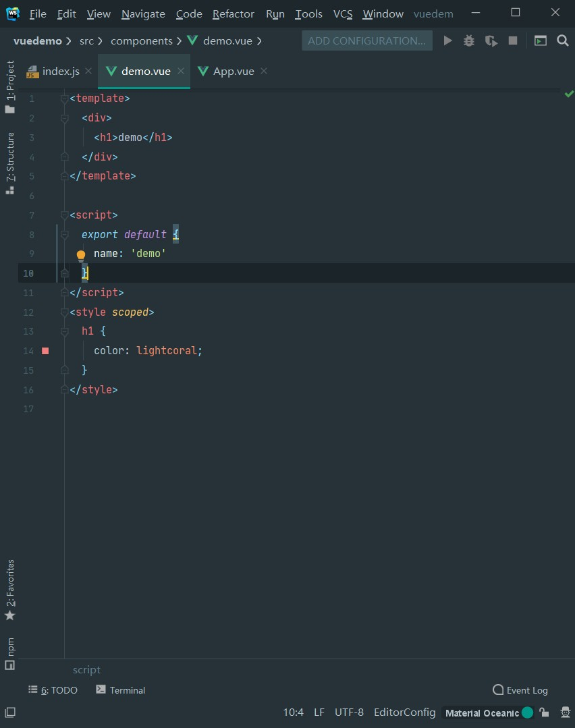
Task: Run the project using the Run icon
Action: tap(447, 40)
